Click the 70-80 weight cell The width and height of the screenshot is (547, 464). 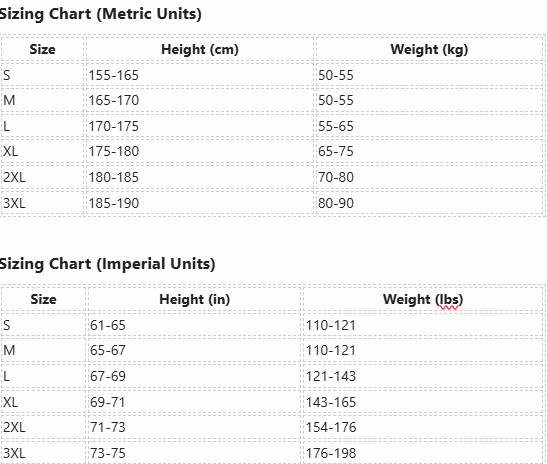429,177
